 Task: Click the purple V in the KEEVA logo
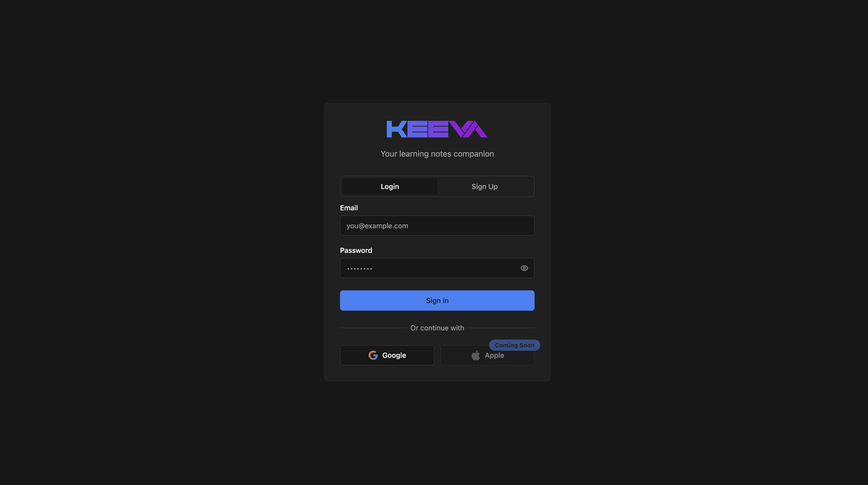461,129
